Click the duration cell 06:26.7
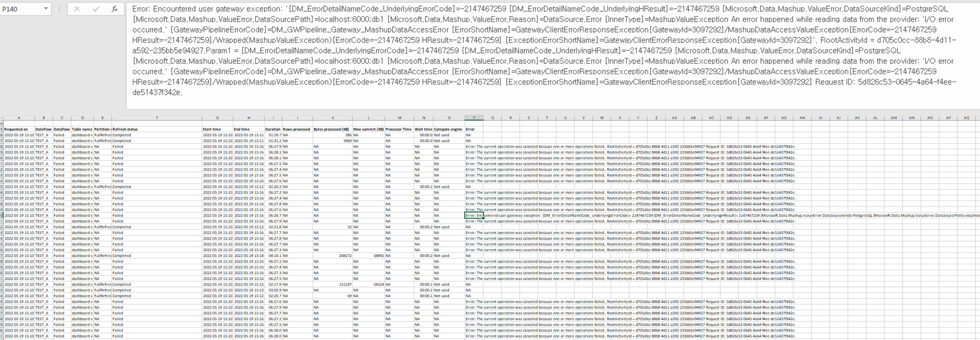 tap(273, 215)
